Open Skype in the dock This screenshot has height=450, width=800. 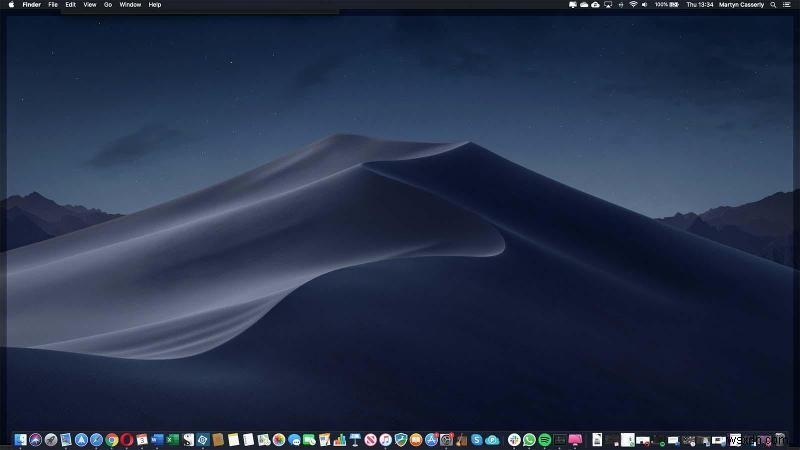click(477, 440)
